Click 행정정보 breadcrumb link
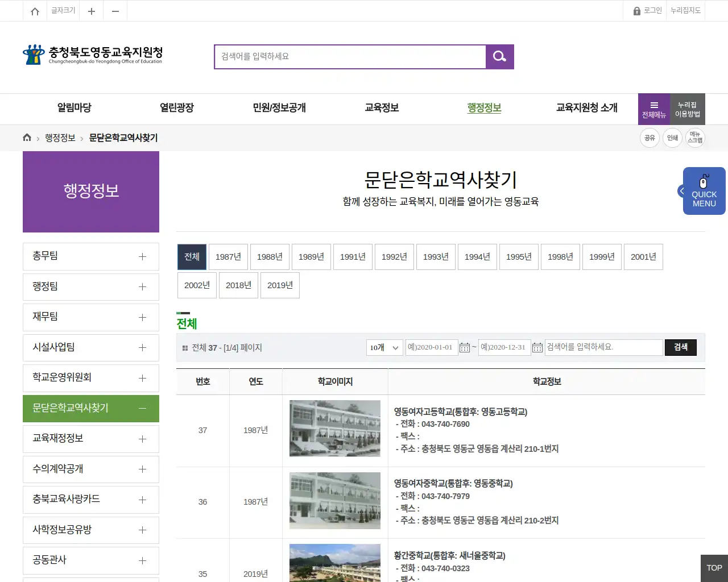 coord(60,138)
